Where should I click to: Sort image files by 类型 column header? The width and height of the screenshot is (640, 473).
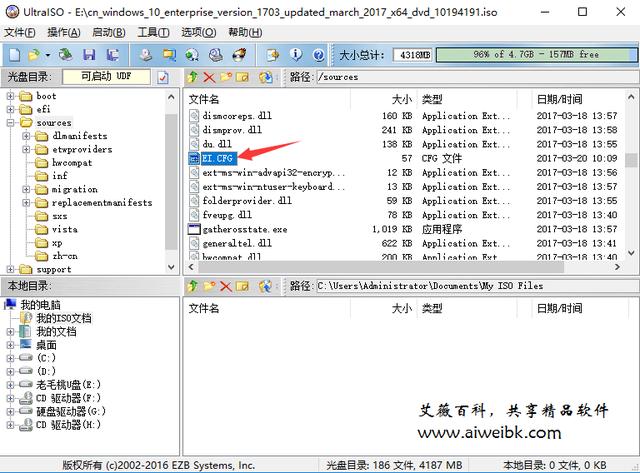click(x=432, y=99)
